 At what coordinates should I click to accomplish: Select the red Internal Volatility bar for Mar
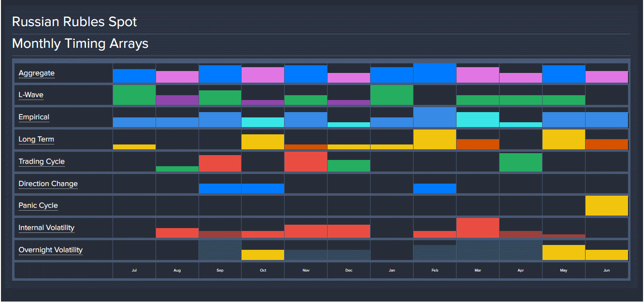[x=478, y=228]
